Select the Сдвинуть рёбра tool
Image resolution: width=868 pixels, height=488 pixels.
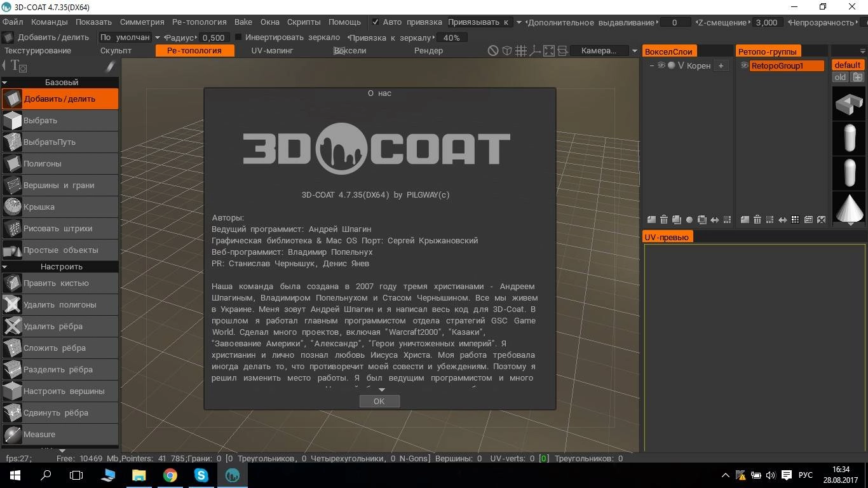click(x=60, y=413)
